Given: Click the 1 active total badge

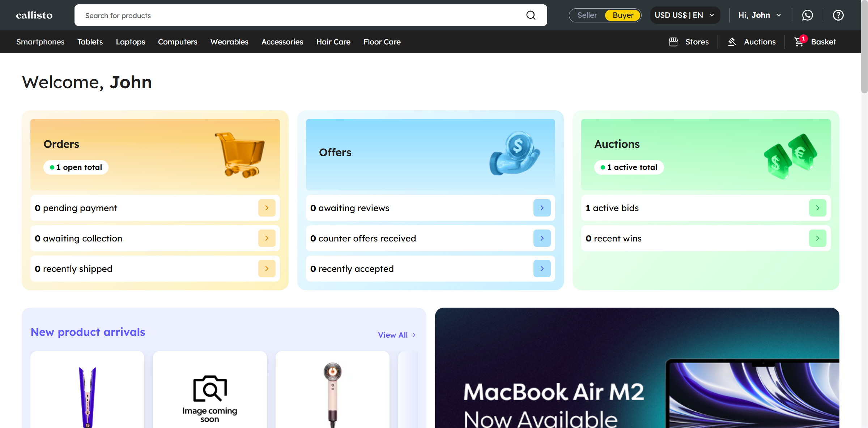Looking at the screenshot, I should coord(629,167).
